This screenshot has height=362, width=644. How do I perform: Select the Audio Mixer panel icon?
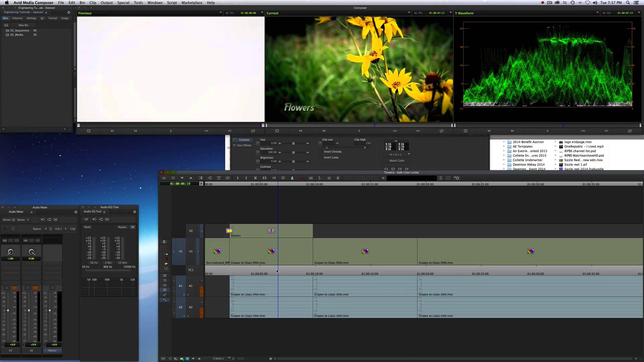[x=16, y=212]
